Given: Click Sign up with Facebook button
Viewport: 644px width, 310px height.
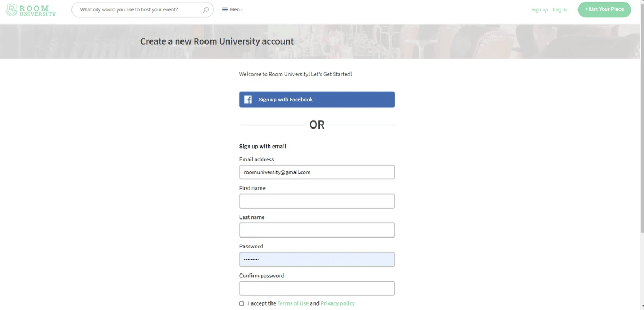Looking at the screenshot, I should pyautogui.click(x=317, y=99).
